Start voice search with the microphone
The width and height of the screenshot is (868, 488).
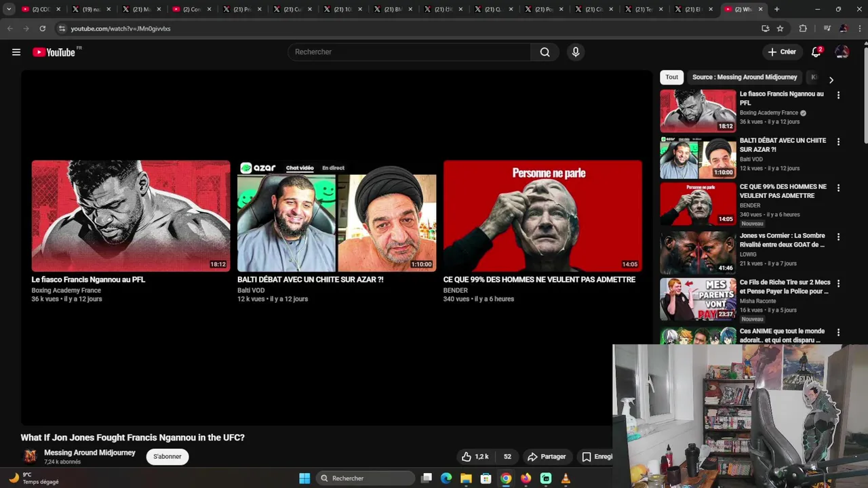(576, 52)
